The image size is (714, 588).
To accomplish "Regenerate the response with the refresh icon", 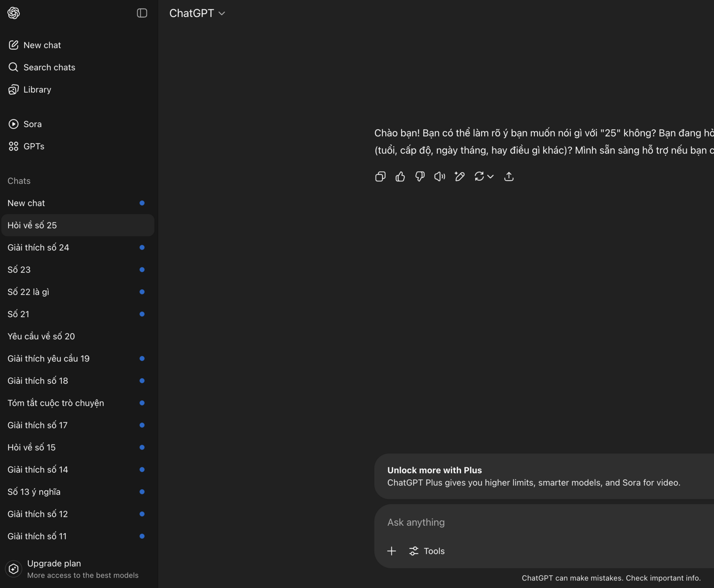I will (479, 176).
